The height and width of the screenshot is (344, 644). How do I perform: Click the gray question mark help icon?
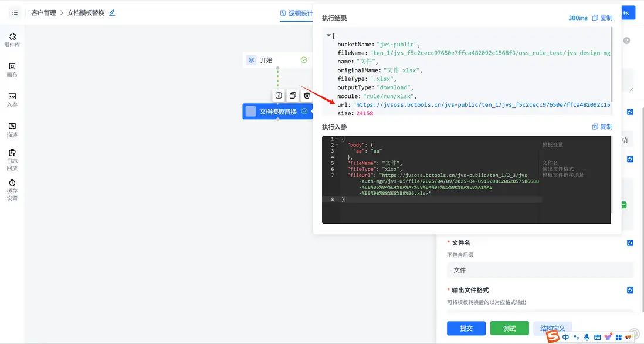[626, 41]
